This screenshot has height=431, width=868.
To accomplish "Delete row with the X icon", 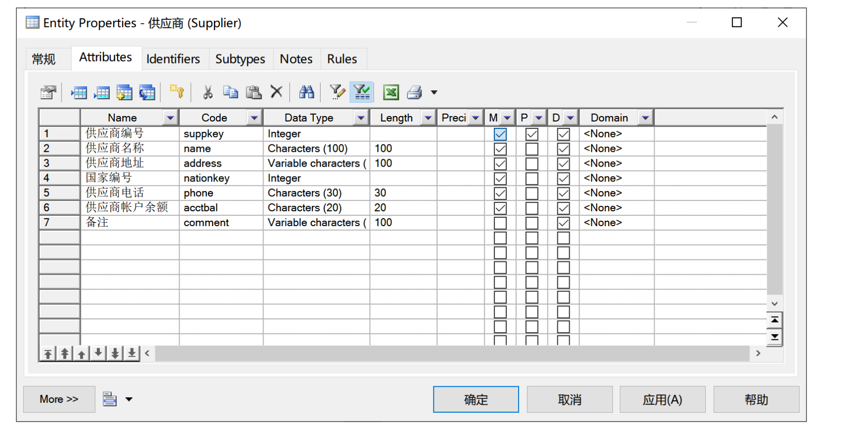I will (x=276, y=92).
